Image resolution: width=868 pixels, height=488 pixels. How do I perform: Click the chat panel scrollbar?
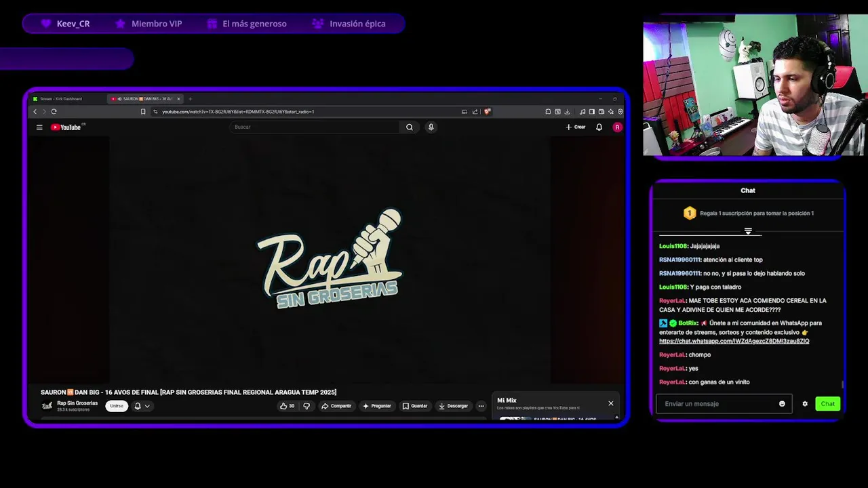coord(843,384)
